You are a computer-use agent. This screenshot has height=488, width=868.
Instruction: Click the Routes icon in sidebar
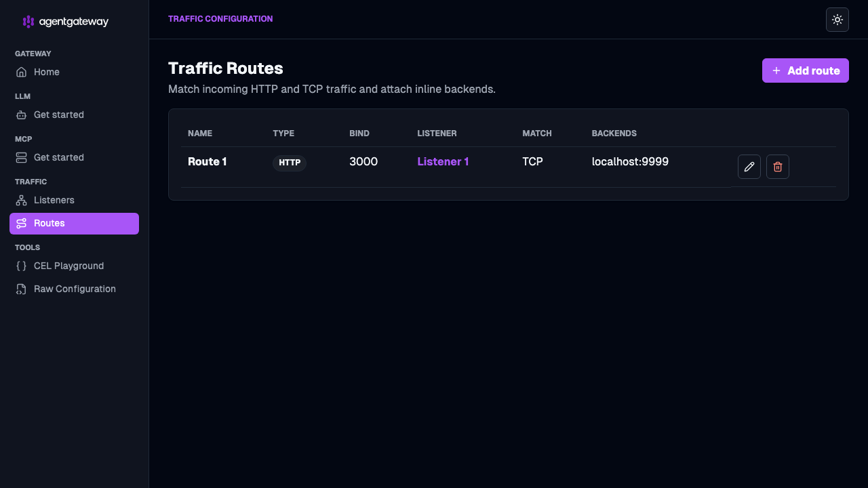coord(21,223)
